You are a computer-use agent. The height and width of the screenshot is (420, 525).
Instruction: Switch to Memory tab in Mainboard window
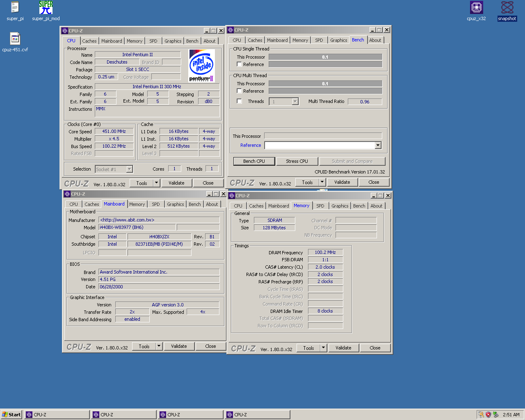[137, 204]
